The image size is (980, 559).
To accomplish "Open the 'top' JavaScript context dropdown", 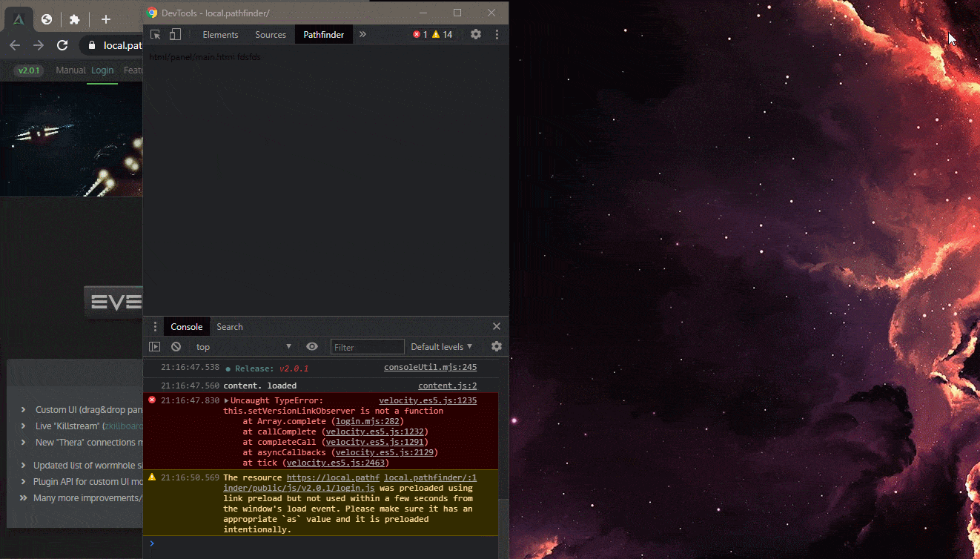I will click(244, 347).
